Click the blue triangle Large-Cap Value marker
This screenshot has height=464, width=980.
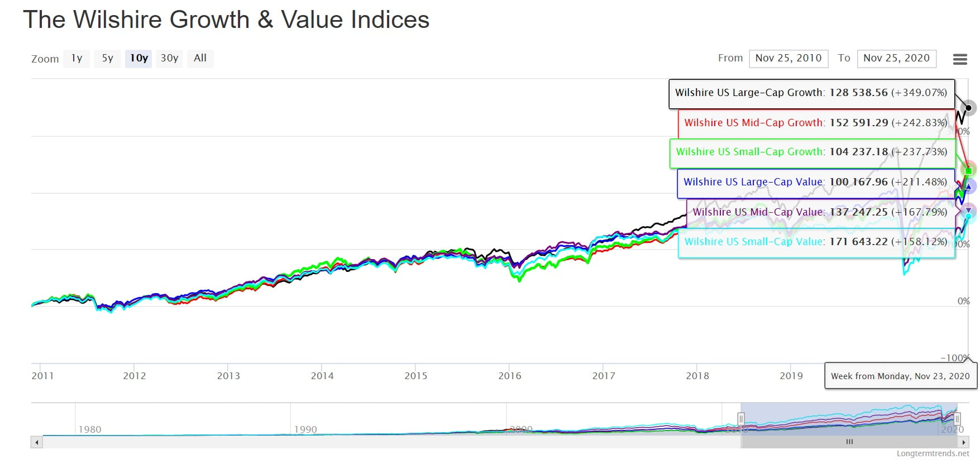[969, 186]
